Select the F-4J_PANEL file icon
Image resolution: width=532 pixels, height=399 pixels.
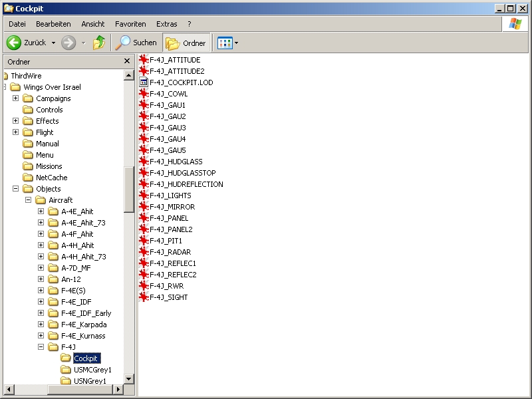(x=144, y=218)
